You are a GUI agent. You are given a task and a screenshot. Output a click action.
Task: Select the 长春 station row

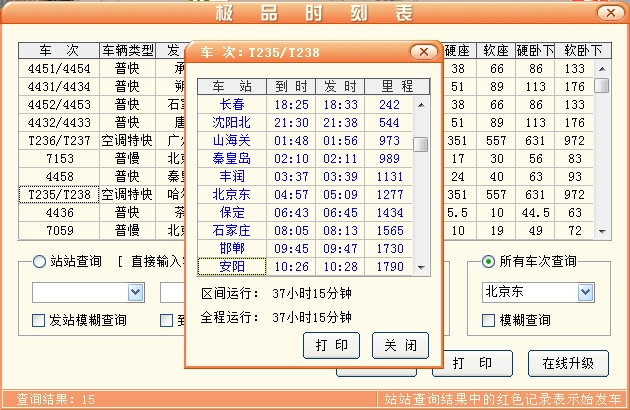[305, 105]
